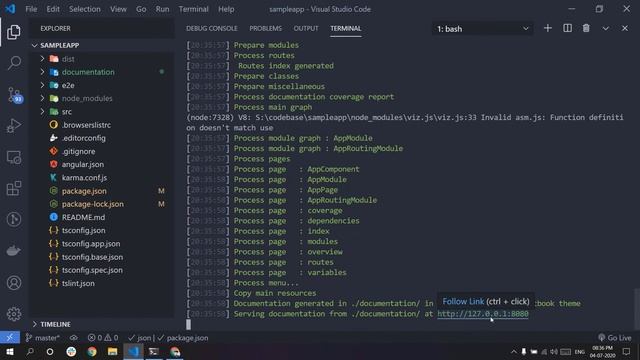Open errors and warnings count in status bar
The height and width of the screenshot is (360, 640).
click(103, 338)
